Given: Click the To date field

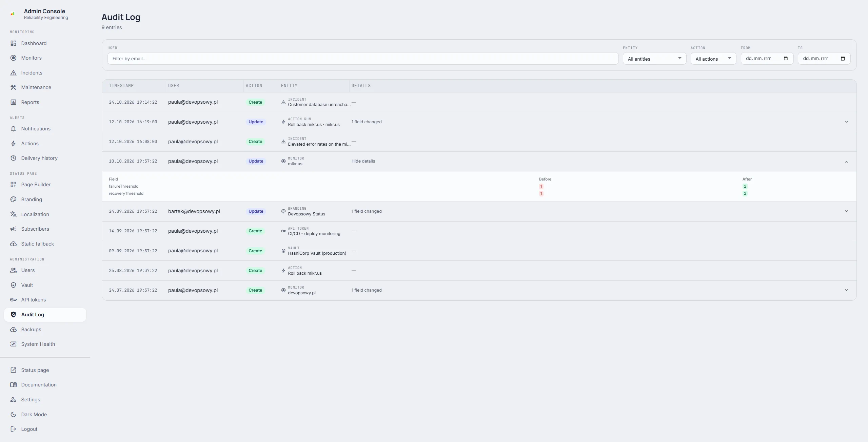Looking at the screenshot, I should [824, 59].
